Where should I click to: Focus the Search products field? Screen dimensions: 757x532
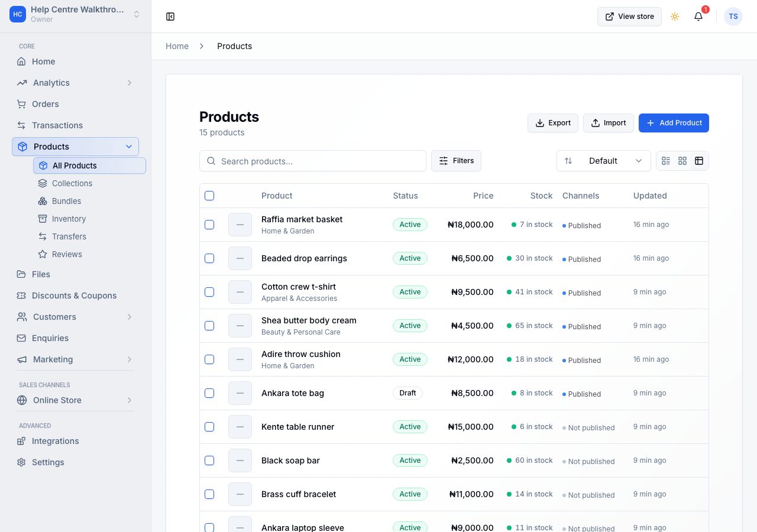click(x=313, y=161)
